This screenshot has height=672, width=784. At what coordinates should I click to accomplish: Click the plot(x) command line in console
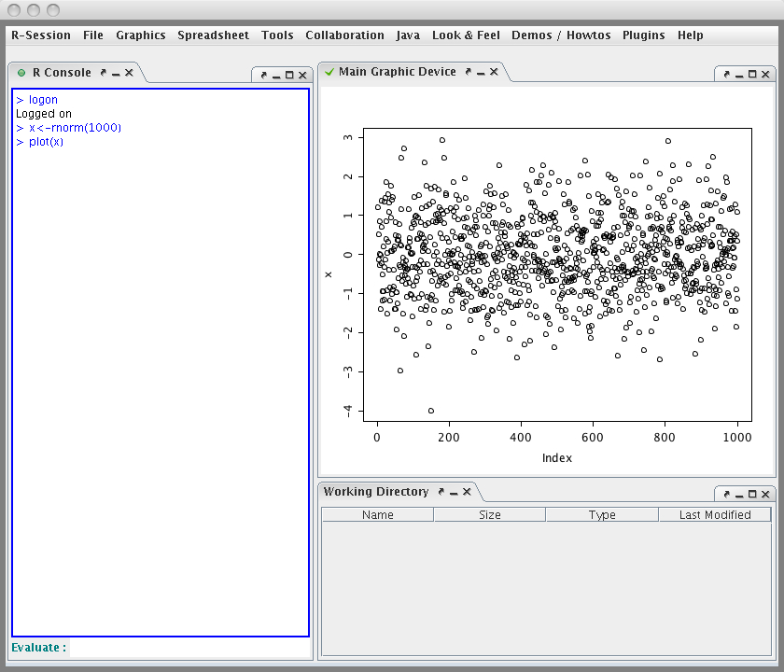point(45,142)
